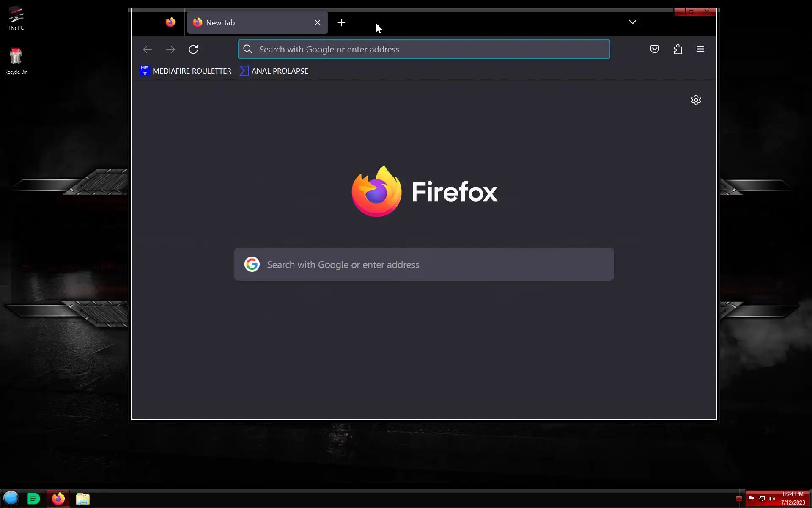Open the Save to Pocket icon
Viewport: 812px width, 508px height.
tap(654, 49)
